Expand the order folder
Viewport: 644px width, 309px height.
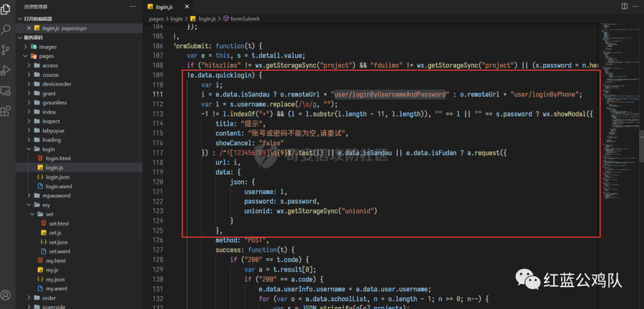(x=49, y=298)
